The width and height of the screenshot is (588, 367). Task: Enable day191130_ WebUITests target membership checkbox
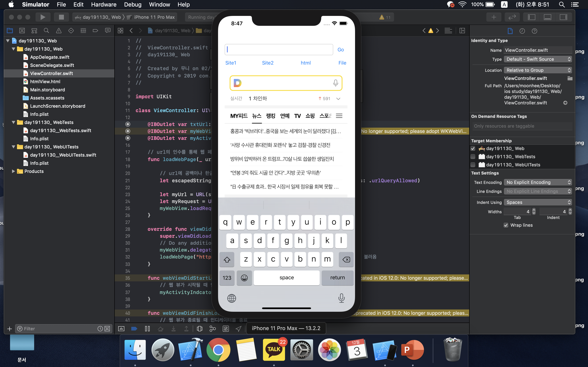[473, 165]
